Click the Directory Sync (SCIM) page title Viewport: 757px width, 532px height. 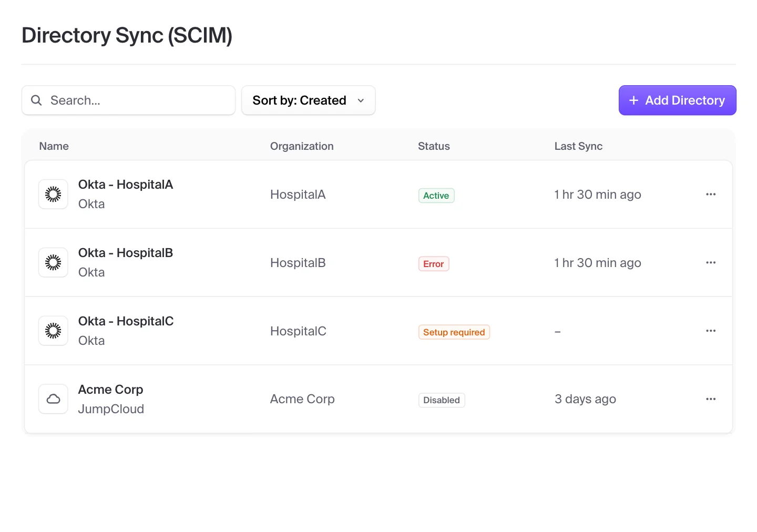(127, 35)
